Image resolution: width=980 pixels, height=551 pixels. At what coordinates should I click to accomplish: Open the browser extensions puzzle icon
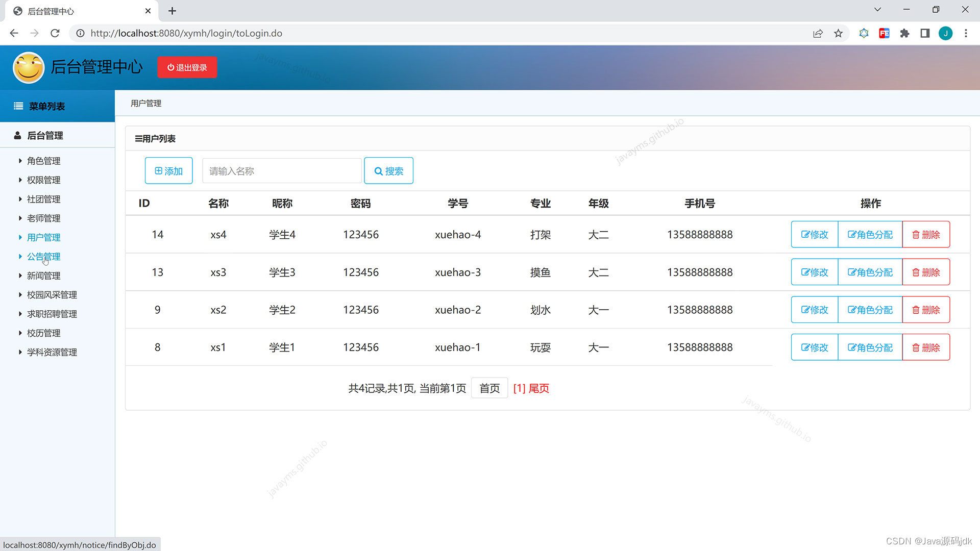tap(904, 33)
